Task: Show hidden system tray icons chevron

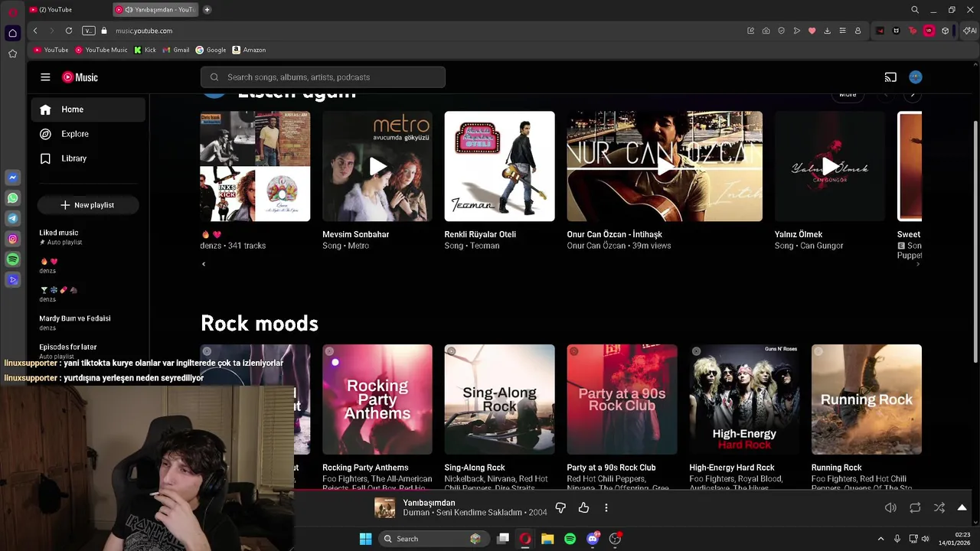Action: [x=880, y=539]
